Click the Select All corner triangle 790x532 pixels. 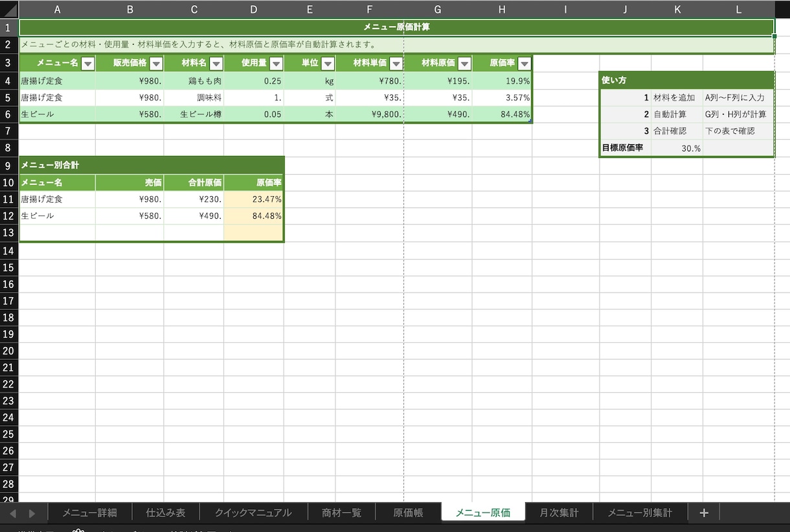10,10
